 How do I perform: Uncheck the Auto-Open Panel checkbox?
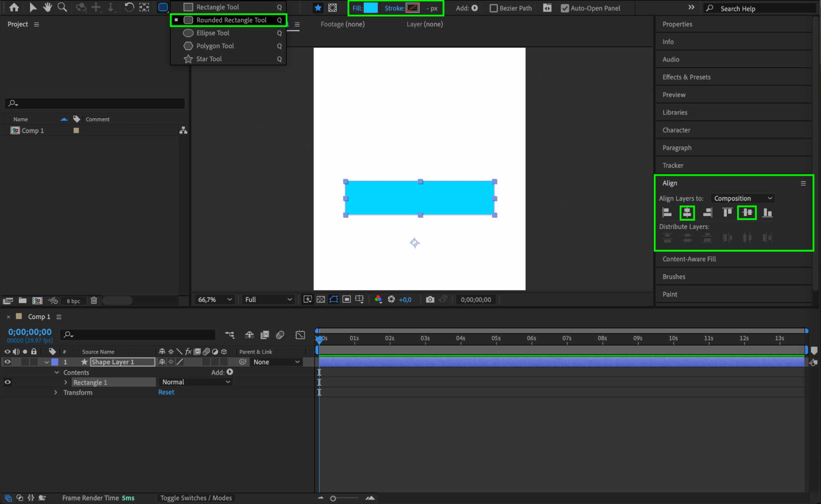[565, 8]
